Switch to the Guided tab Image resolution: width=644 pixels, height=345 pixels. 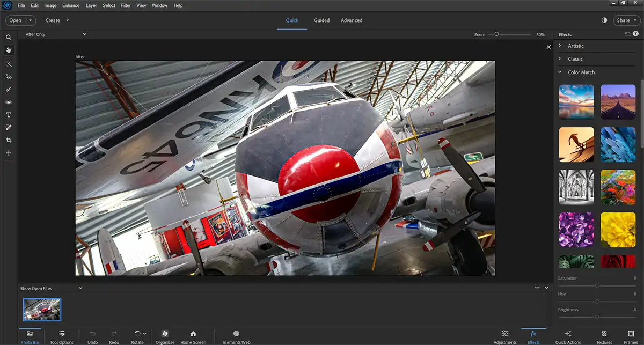pos(321,20)
